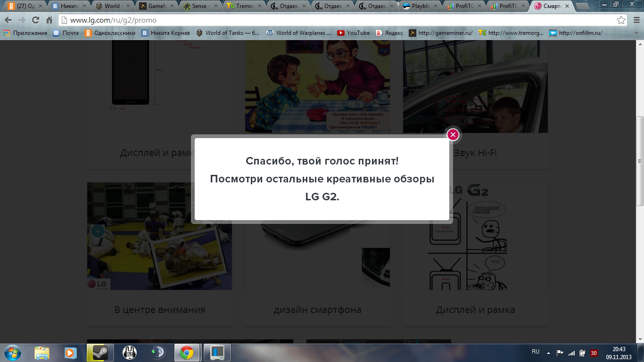Image resolution: width=644 pixels, height=362 pixels.
Task: Open the Одноклассники bookmark
Action: tap(110, 33)
